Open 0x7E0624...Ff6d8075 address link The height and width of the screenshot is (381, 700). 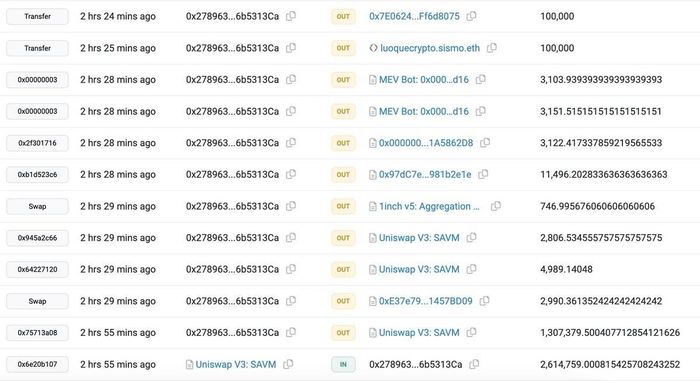[414, 16]
